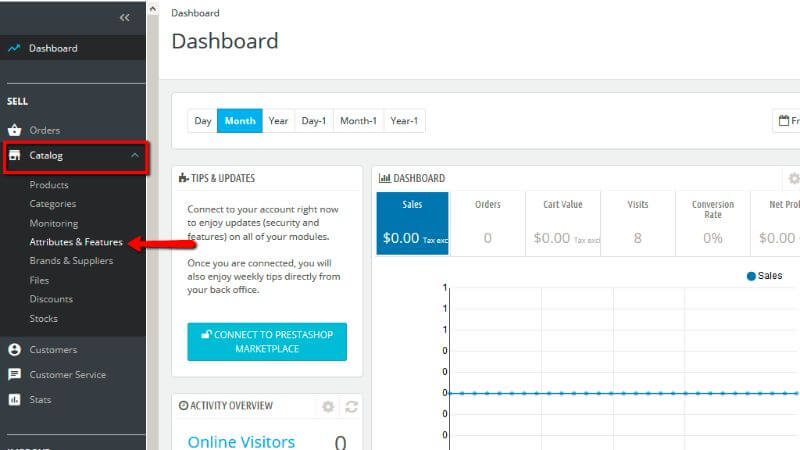
Task: Click the Dashboard breadcrumb link
Action: click(x=195, y=13)
